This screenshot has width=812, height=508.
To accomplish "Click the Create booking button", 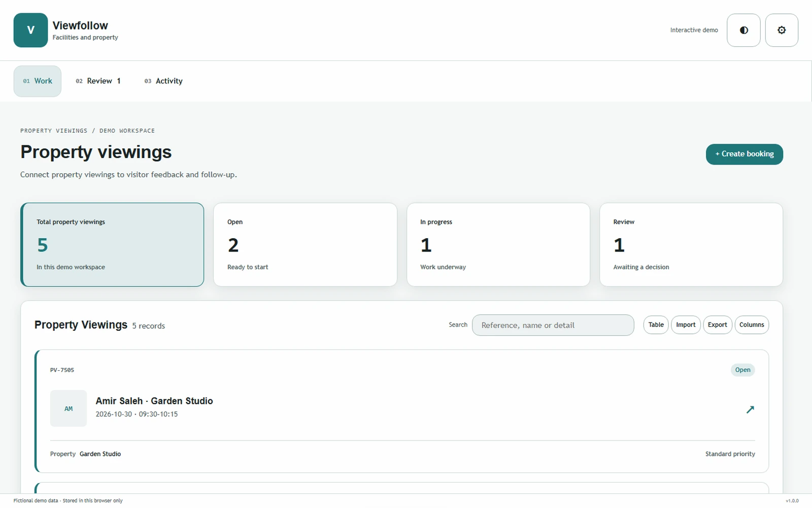I will coord(744,154).
